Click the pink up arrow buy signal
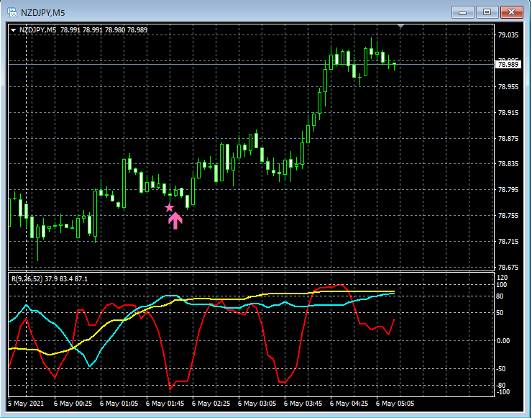The height and width of the screenshot is (418, 532). click(175, 221)
